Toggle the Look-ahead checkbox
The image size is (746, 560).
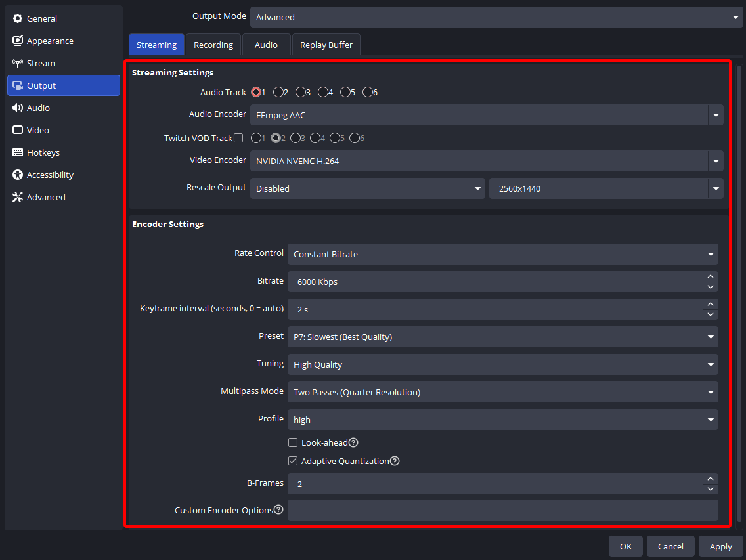click(293, 442)
